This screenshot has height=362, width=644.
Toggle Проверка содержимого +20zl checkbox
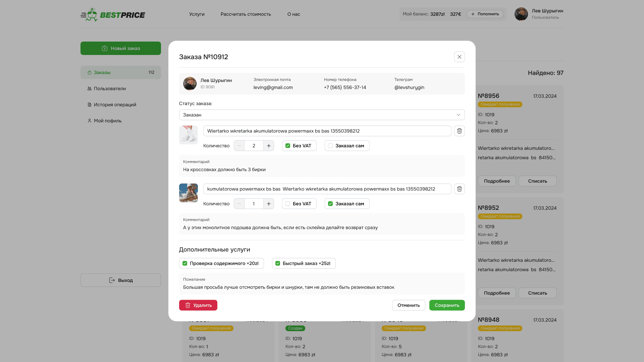point(185,263)
